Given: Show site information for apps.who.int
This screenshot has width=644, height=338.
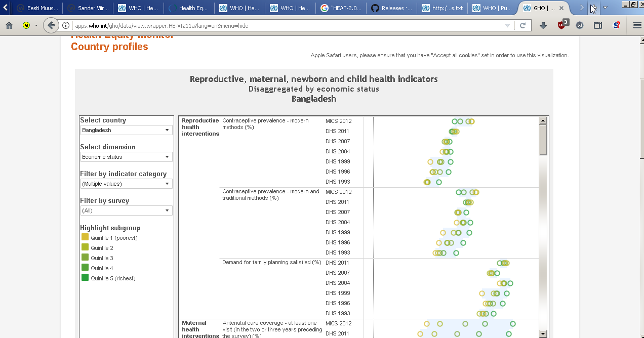Looking at the screenshot, I should click(66, 25).
